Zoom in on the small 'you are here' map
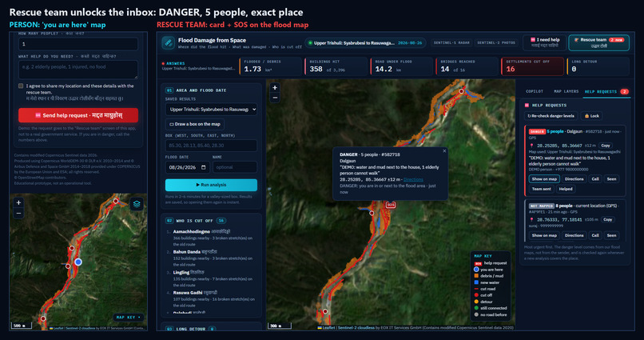This screenshot has height=340, width=644. tap(18, 202)
